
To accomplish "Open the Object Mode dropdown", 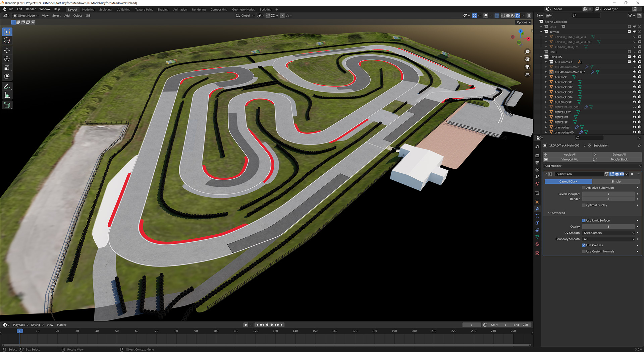I will click(26, 16).
